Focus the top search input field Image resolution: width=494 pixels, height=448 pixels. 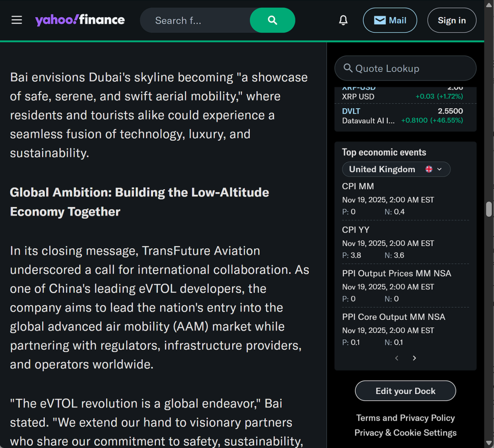point(195,21)
